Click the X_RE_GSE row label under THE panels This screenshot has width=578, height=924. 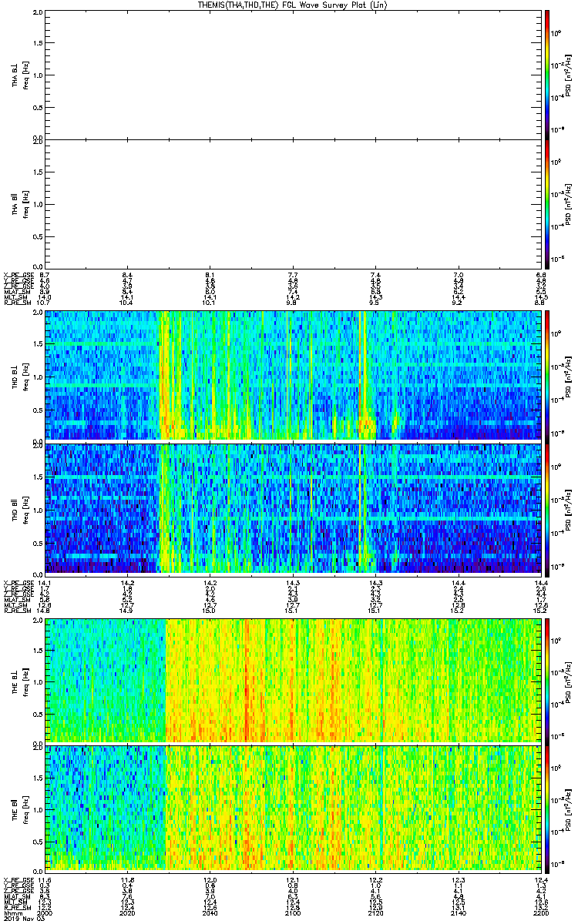pyautogui.click(x=19, y=879)
